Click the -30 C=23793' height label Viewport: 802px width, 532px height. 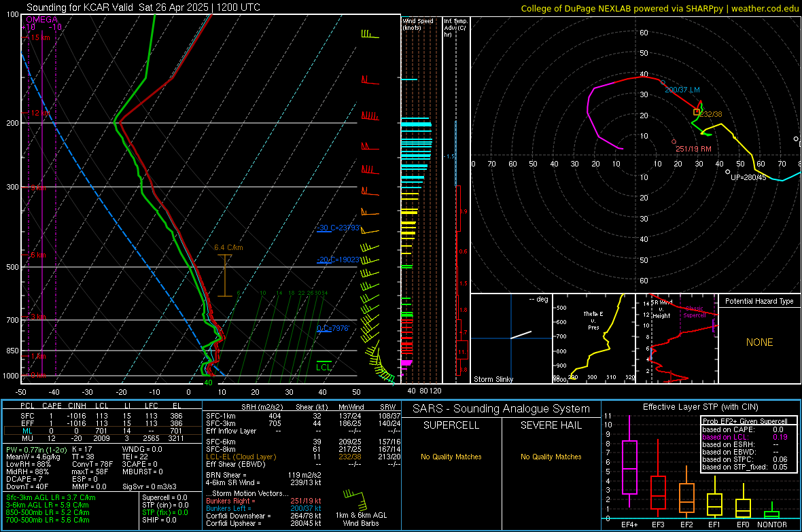(x=338, y=228)
